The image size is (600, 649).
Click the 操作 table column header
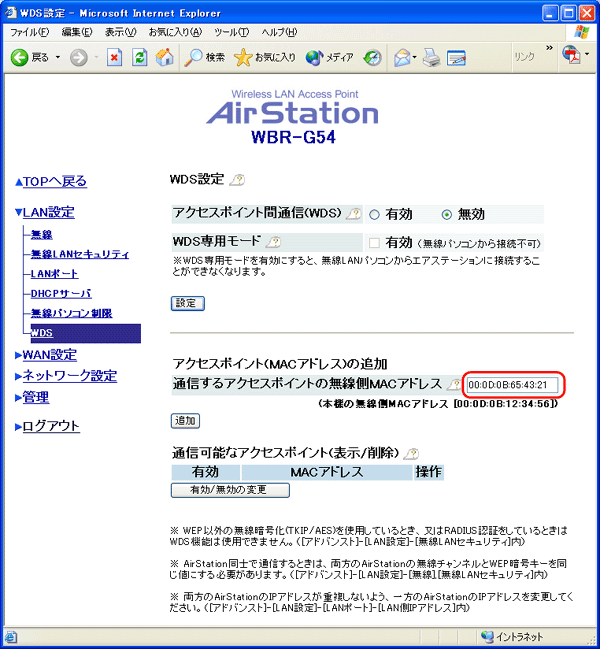pyautogui.click(x=429, y=472)
